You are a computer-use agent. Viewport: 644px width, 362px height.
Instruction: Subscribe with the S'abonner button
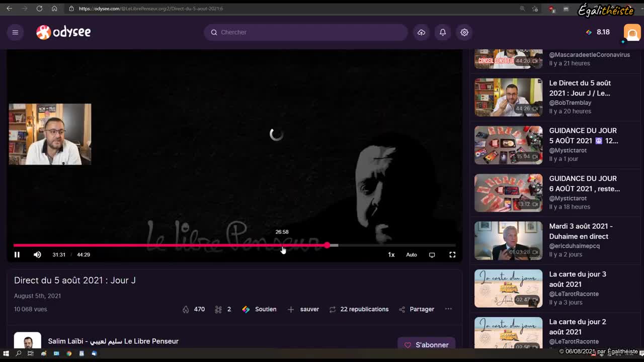[x=426, y=344]
